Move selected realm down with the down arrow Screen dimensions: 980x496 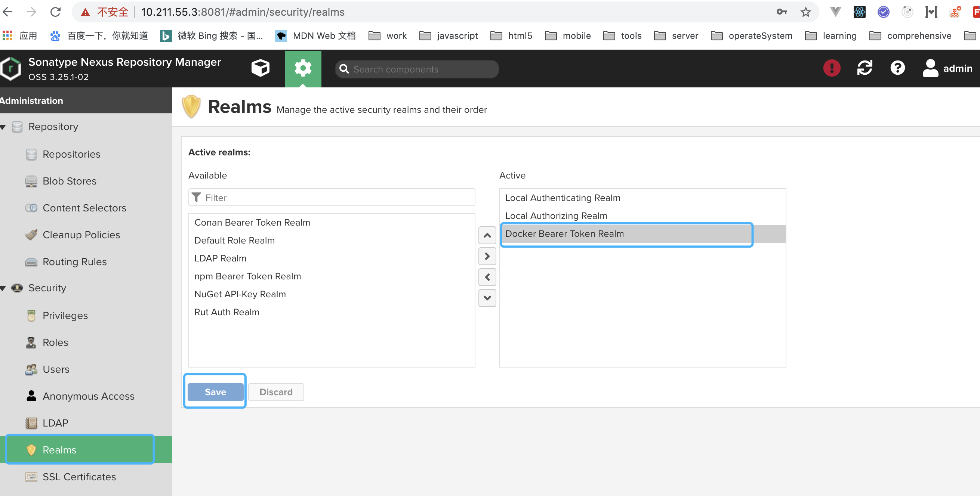click(487, 298)
